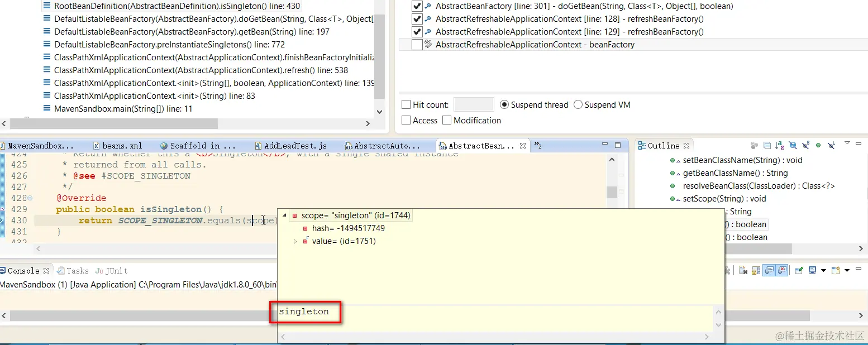
Task: Select resolveBeanClass(ClassLoader) in Outline
Action: [x=752, y=186]
